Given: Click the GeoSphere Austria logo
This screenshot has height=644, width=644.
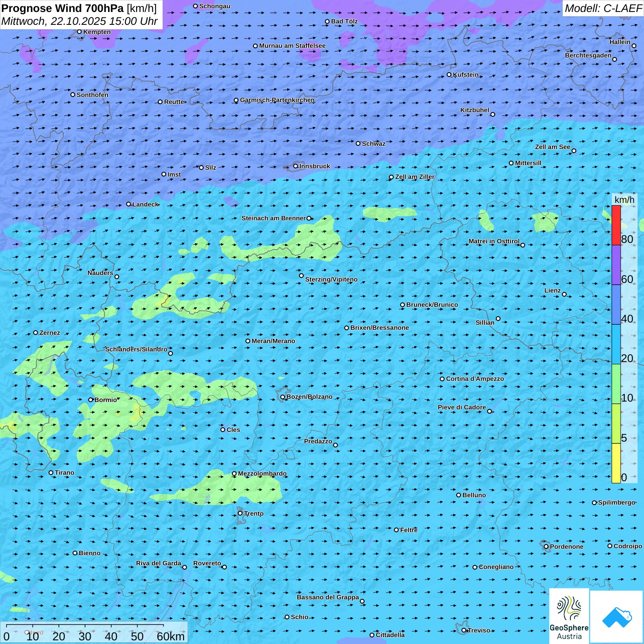Looking at the screenshot, I should tap(569, 615).
